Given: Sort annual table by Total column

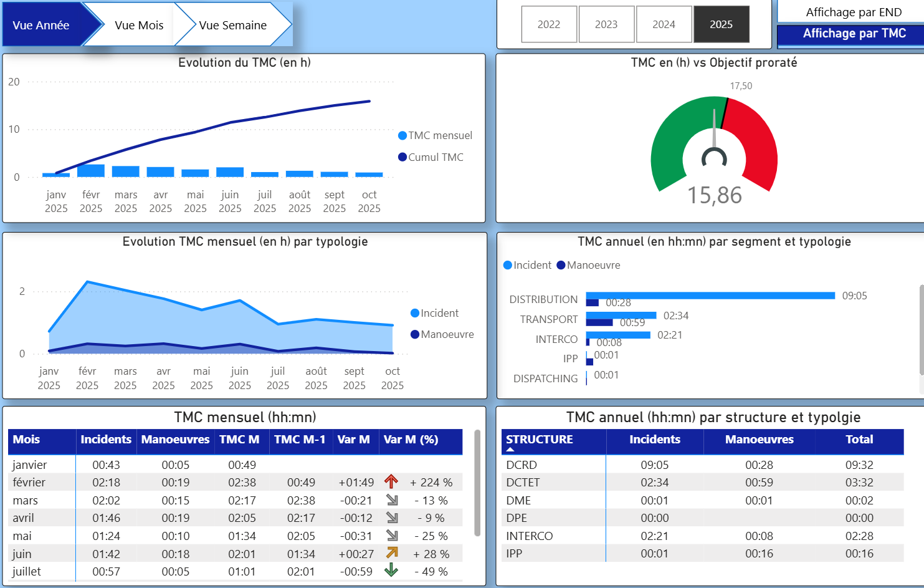Looking at the screenshot, I should [859, 440].
